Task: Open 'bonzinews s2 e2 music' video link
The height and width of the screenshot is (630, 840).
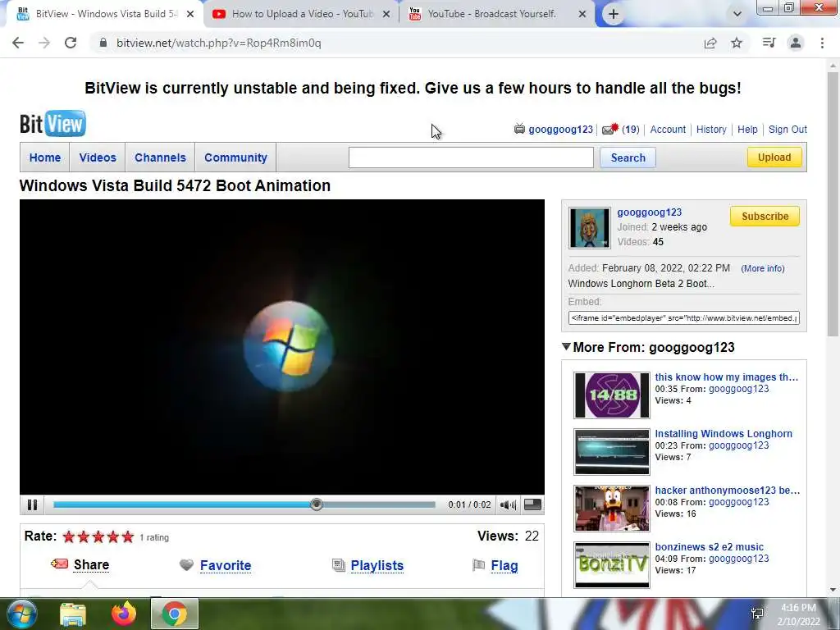Action: [x=710, y=547]
